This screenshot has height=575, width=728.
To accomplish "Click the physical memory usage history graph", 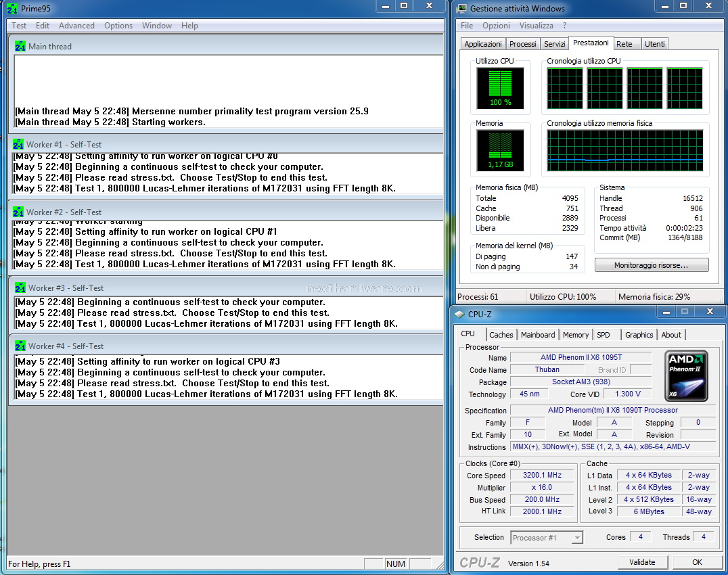I will [625, 150].
